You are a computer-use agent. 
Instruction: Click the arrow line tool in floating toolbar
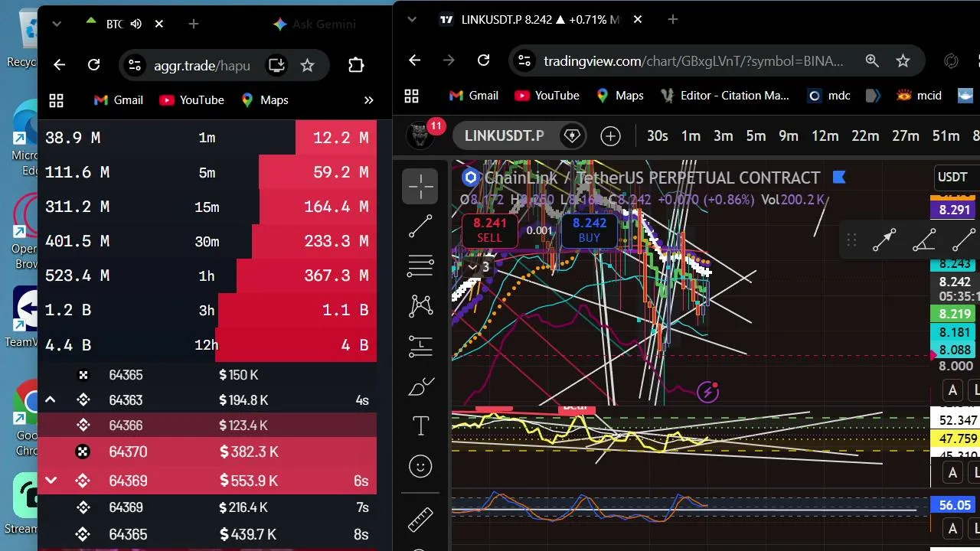click(x=884, y=240)
